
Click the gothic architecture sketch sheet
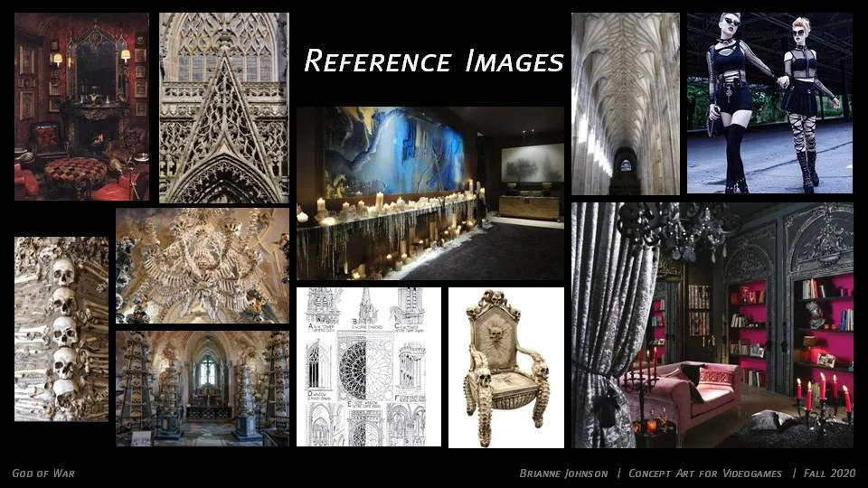pyautogui.click(x=369, y=367)
